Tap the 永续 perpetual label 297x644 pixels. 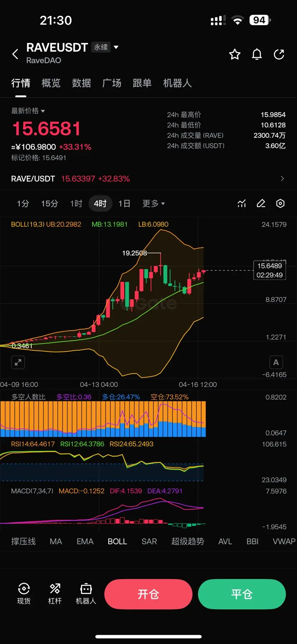coord(101,47)
